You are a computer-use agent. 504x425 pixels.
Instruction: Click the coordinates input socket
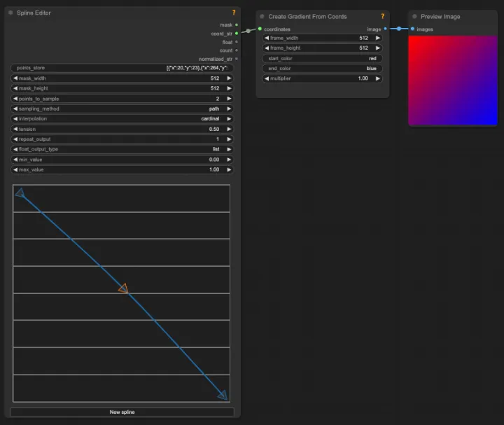click(260, 29)
